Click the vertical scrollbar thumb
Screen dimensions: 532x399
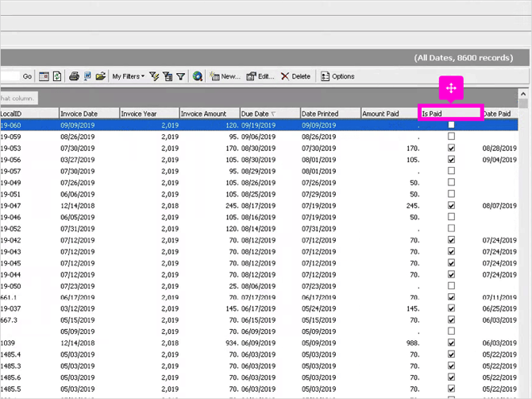coord(523,104)
